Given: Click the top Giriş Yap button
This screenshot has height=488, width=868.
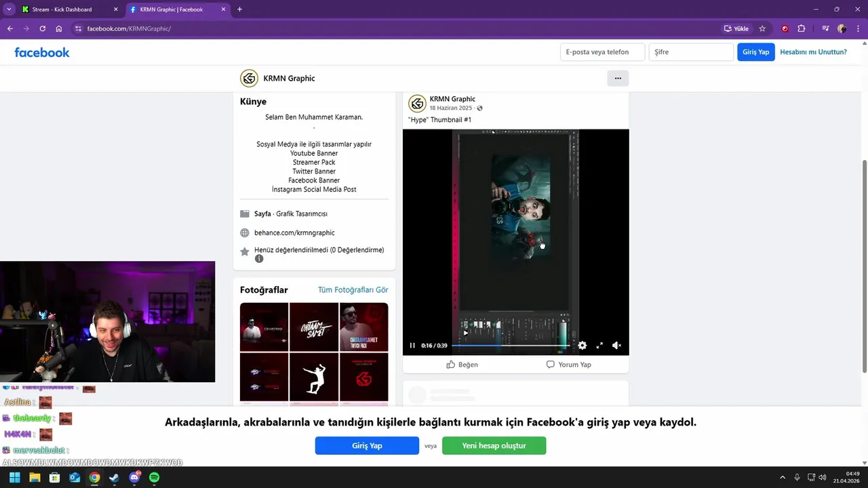Looking at the screenshot, I should 755,52.
